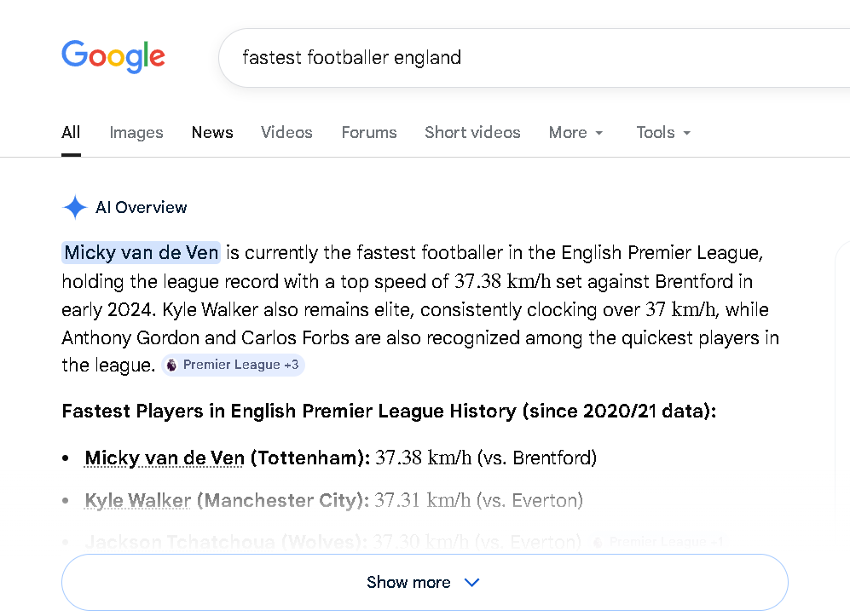The width and height of the screenshot is (850, 616).
Task: Click the Show more chevron arrow
Action: click(472, 583)
